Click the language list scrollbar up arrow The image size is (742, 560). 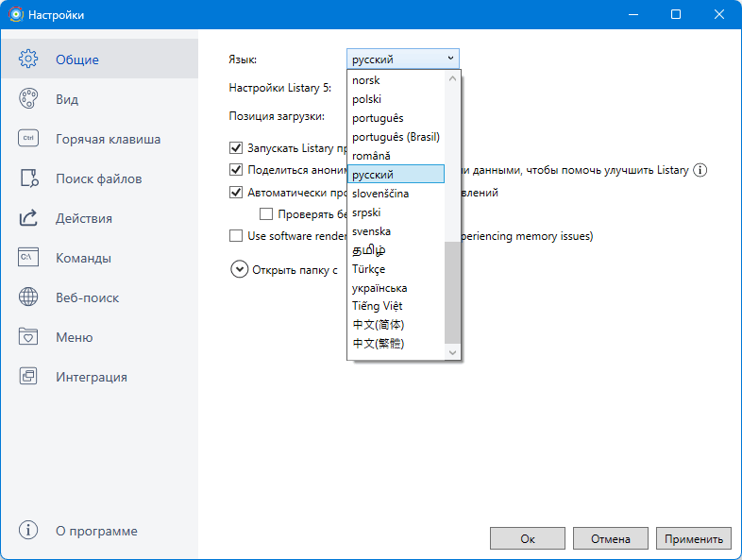tap(452, 78)
